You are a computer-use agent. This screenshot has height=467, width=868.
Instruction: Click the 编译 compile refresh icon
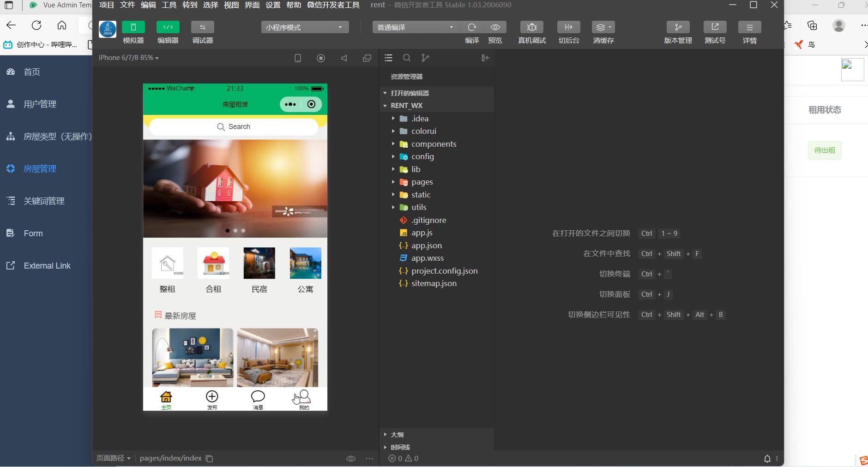tap(471, 27)
